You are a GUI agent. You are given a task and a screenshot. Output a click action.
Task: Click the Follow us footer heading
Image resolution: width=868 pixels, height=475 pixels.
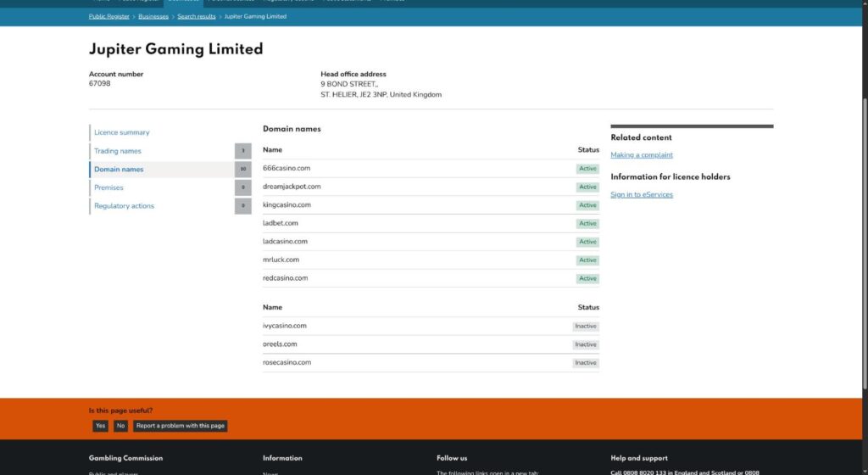pyautogui.click(x=452, y=458)
